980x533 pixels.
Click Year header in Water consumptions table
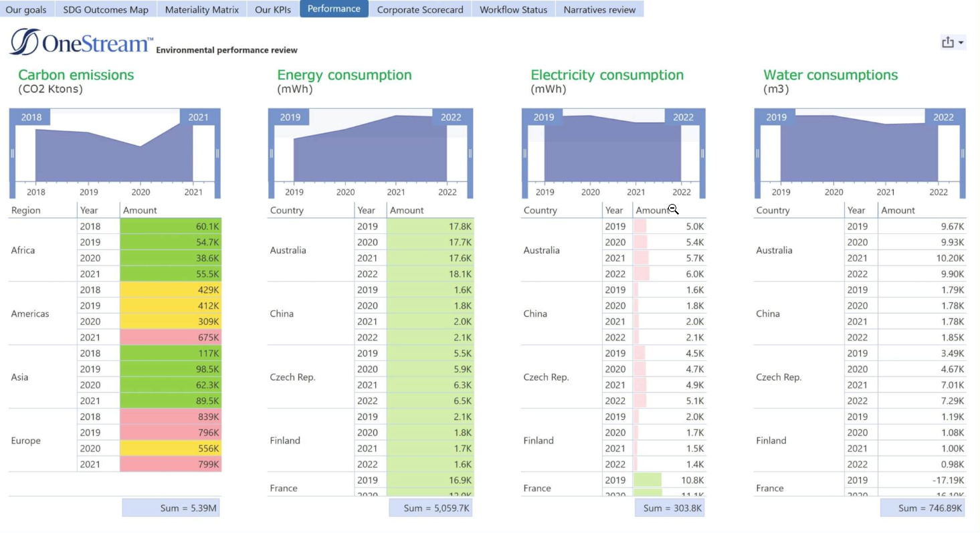click(x=856, y=210)
